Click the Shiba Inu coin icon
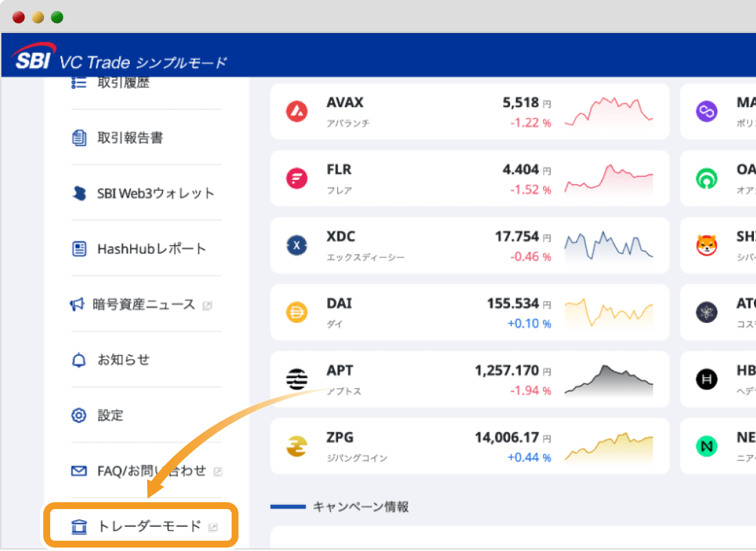756x551 pixels. pos(707,245)
